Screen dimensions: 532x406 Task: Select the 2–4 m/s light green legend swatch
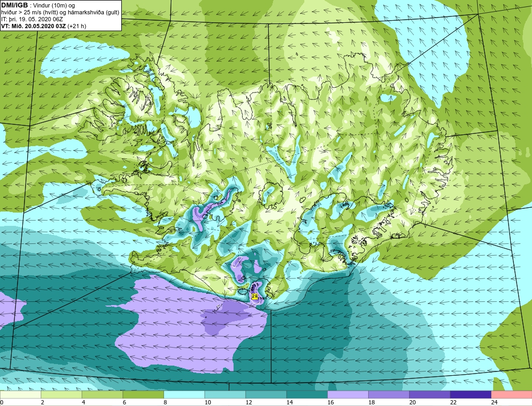click(x=61, y=394)
